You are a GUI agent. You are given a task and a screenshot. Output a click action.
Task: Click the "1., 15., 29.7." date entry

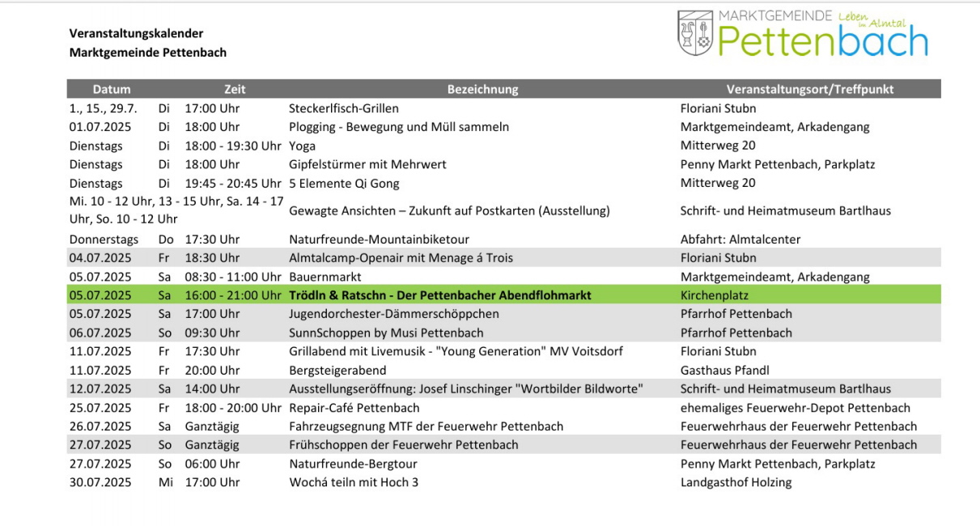click(x=104, y=108)
